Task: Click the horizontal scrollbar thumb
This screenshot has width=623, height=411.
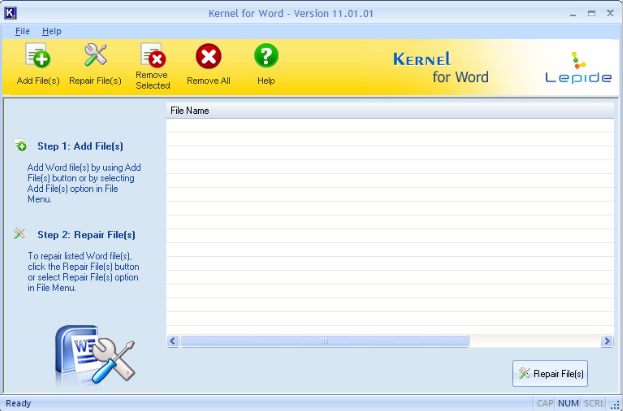Action: coord(325,341)
